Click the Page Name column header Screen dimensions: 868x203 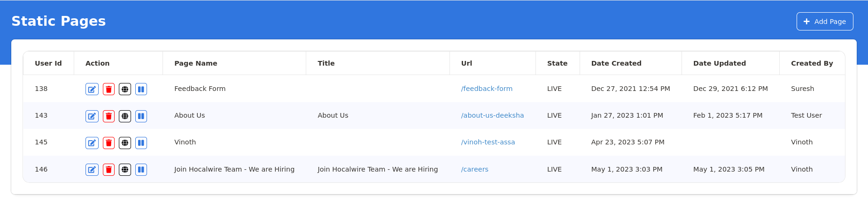(195, 63)
